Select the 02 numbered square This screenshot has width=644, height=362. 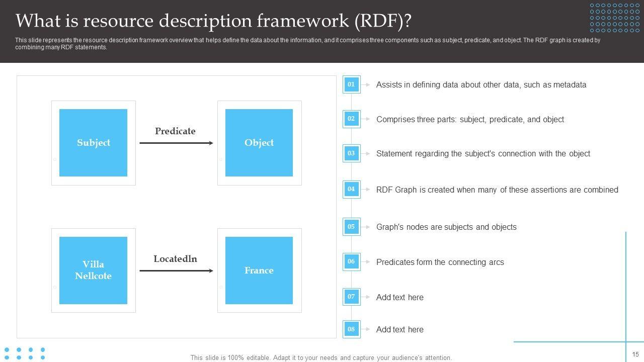(x=351, y=119)
